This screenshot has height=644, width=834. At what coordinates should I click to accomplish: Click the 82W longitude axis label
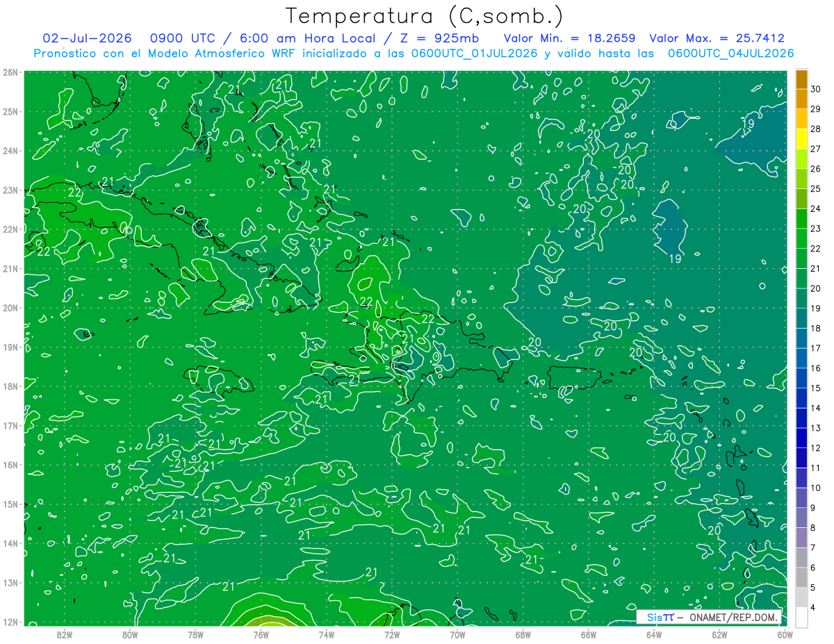[x=65, y=634]
